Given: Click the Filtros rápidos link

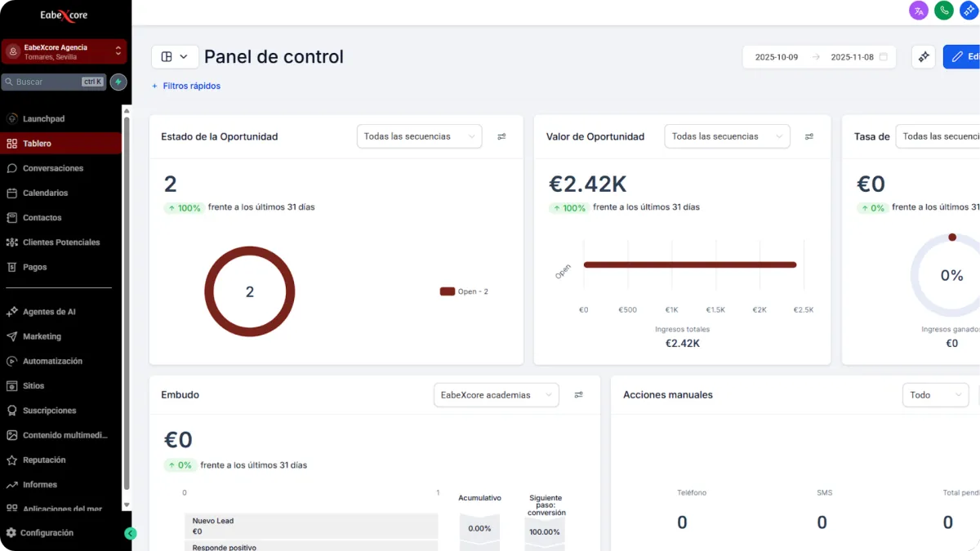Looking at the screenshot, I should coord(186,86).
